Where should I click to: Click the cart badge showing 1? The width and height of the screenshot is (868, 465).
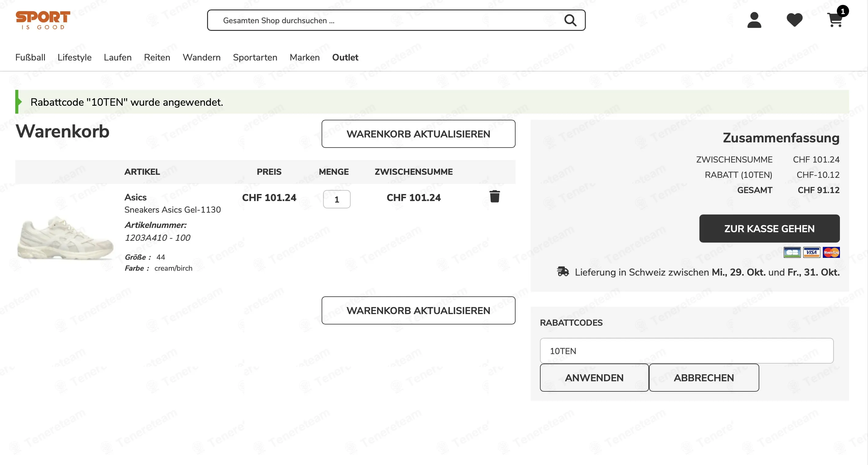842,11
